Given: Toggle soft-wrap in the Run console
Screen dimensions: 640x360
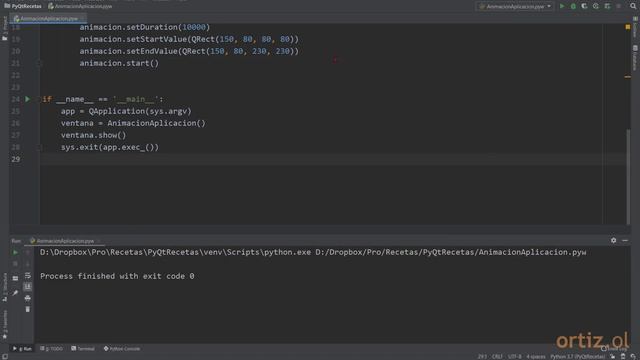Looking at the screenshot, I should pos(27,276).
